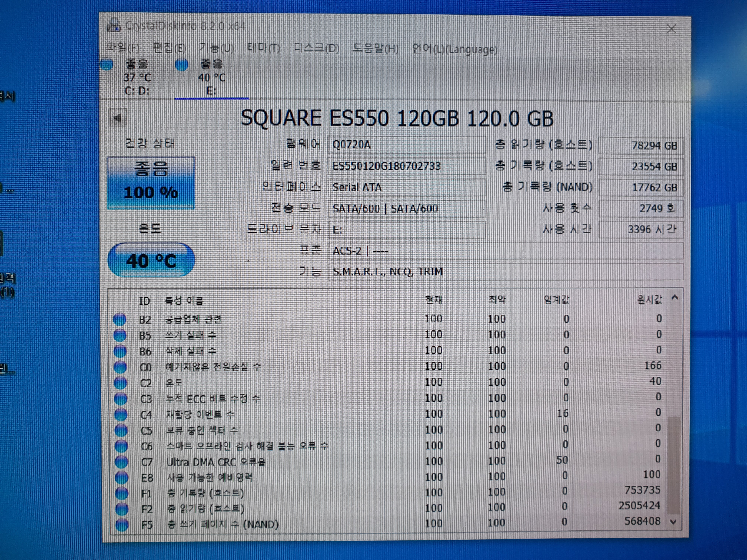This screenshot has height=560, width=747.
Task: Click the 좋음 100 % health status button
Action: click(151, 183)
